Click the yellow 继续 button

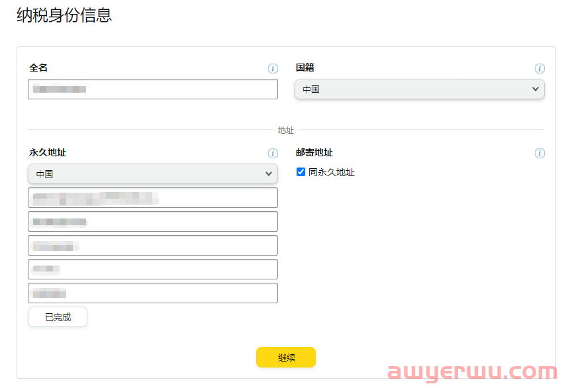tap(286, 358)
